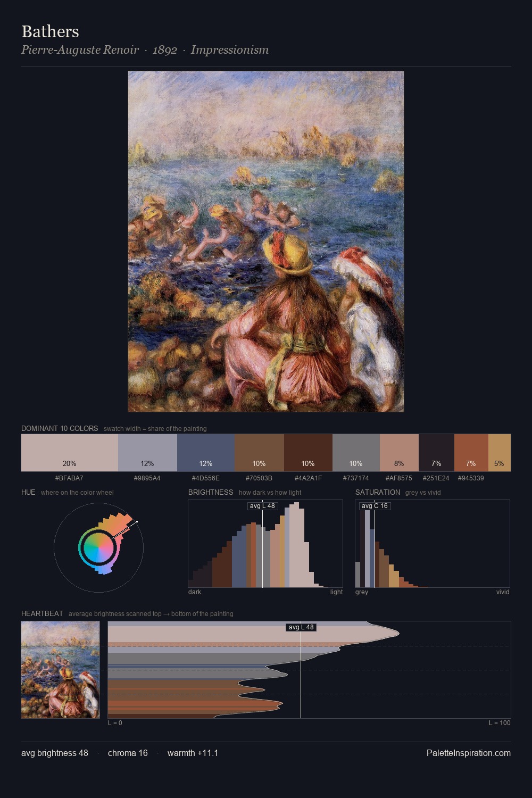Click the DOMINANT 10 COLORS heading

pyautogui.click(x=60, y=428)
